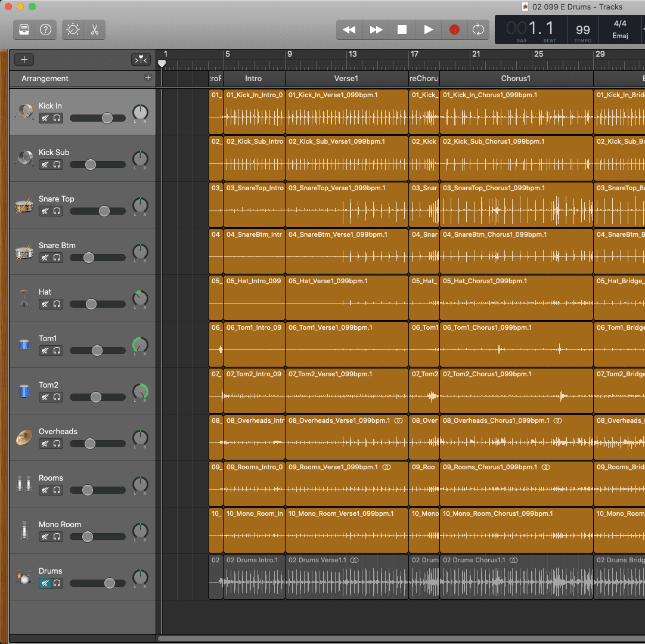This screenshot has height=644, width=645.
Task: Select the Verse1 arrangement marker
Action: click(346, 78)
